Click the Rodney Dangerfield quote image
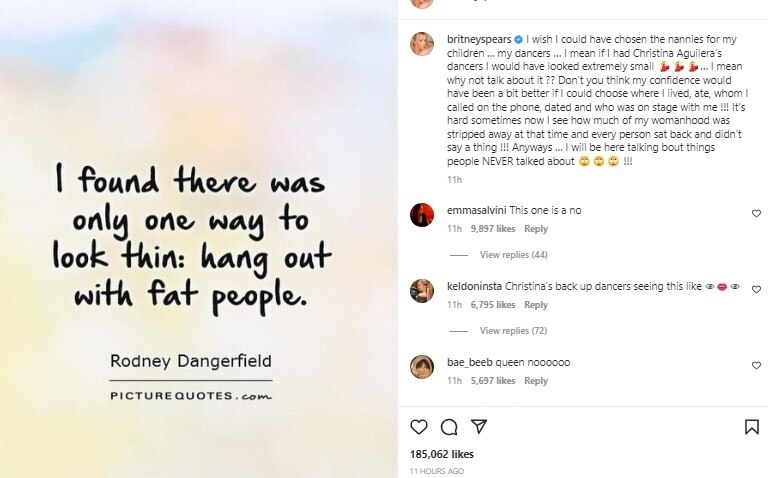Image resolution: width=768 pixels, height=478 pixels. (x=198, y=240)
